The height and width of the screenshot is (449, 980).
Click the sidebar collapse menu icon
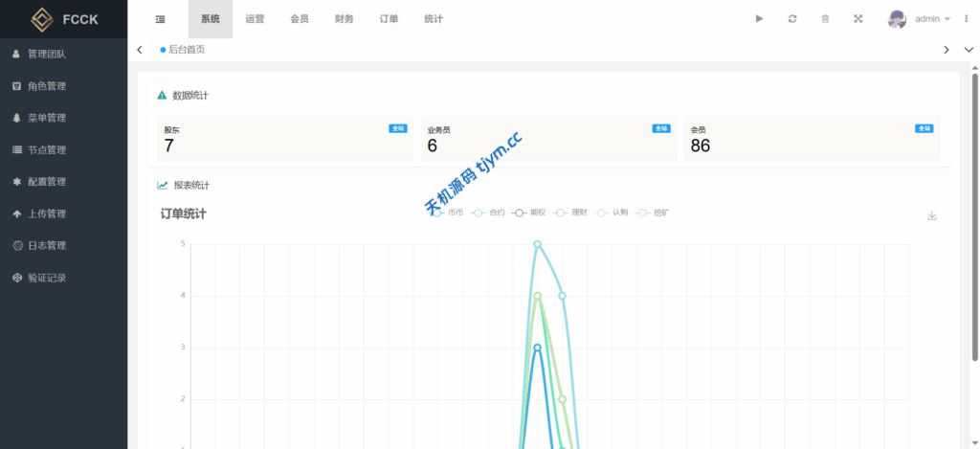tap(160, 19)
